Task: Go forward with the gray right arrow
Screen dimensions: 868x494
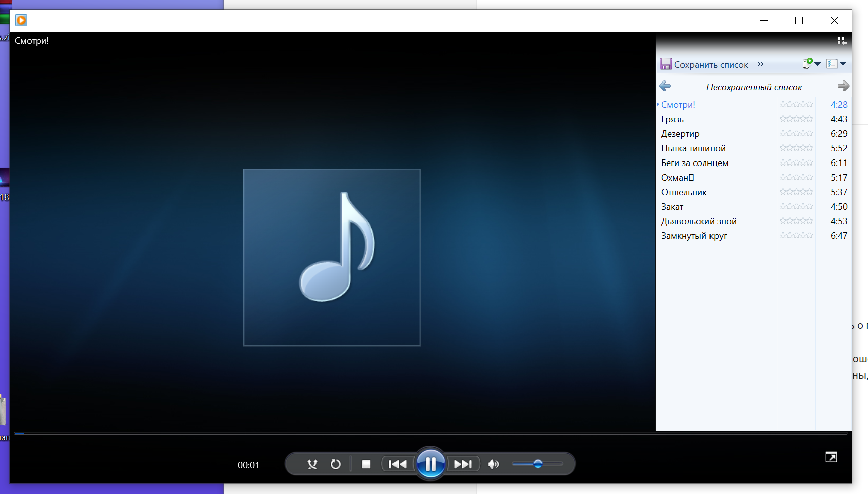Action: 843,86
